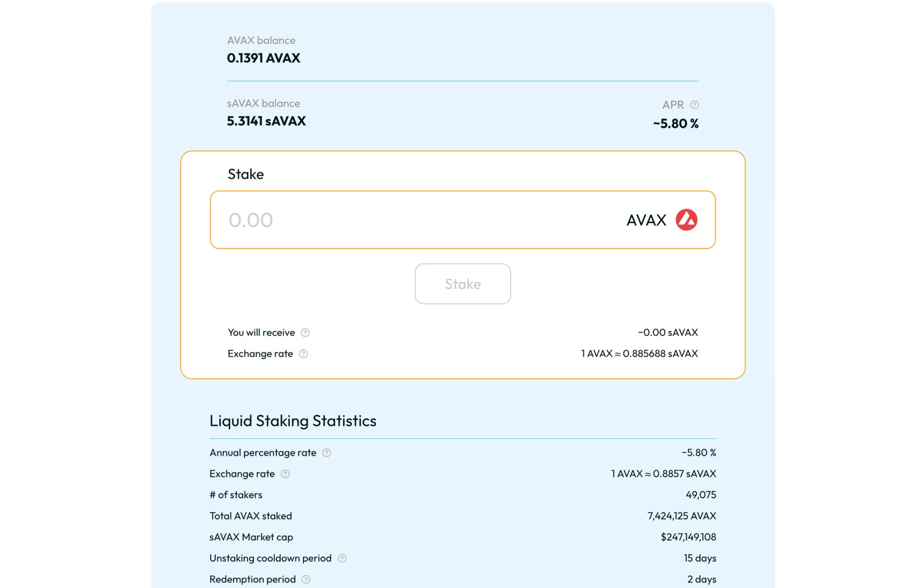The height and width of the screenshot is (588, 923).
Task: Click the 'sAVAX Market cap' label
Action: point(252,537)
